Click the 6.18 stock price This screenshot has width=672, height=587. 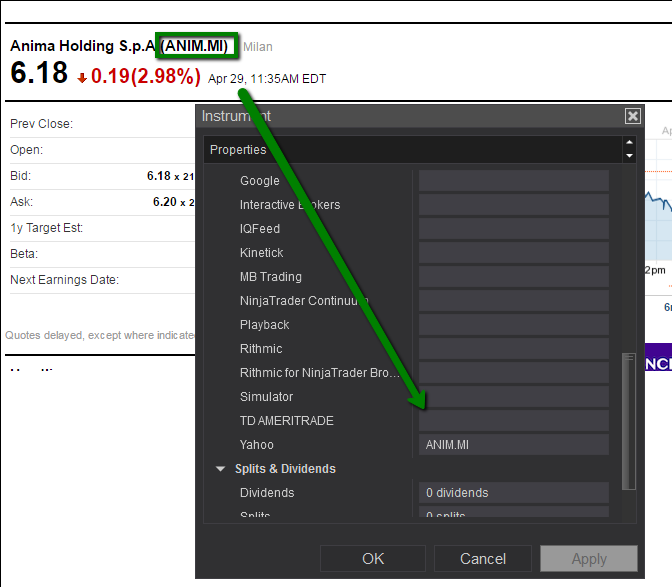(x=39, y=72)
